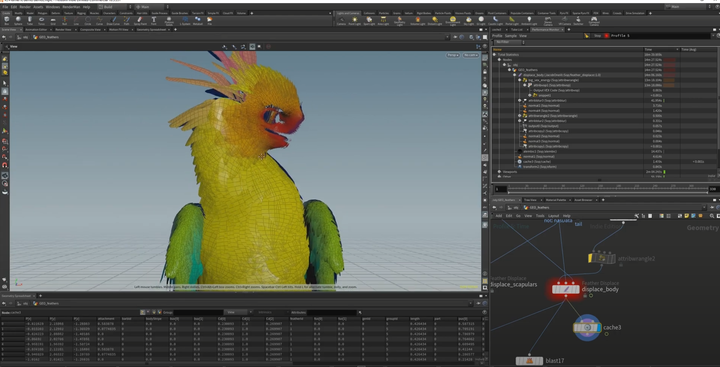Open the Render menu
The width and height of the screenshot is (720, 367).
[25, 7]
